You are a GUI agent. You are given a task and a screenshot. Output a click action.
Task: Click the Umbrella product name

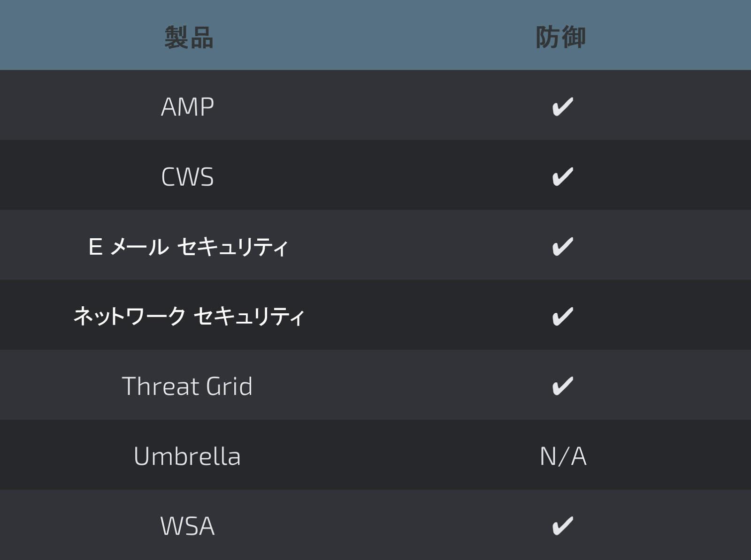(x=187, y=456)
